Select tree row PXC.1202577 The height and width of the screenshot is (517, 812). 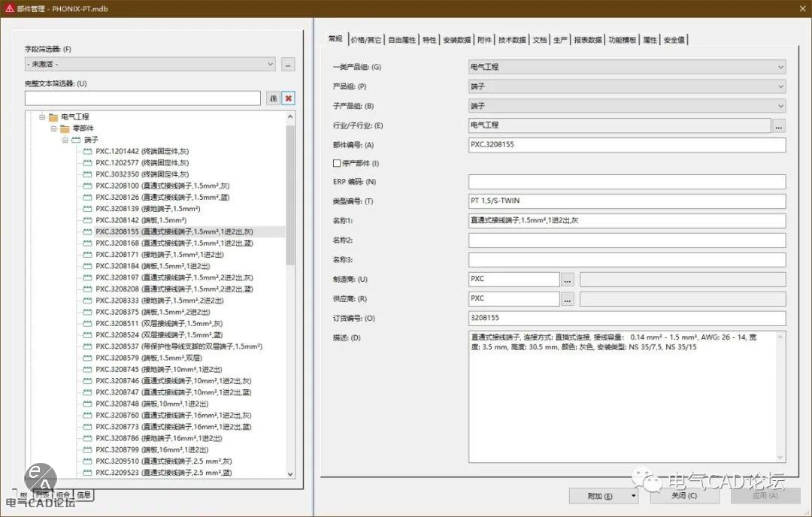point(142,162)
